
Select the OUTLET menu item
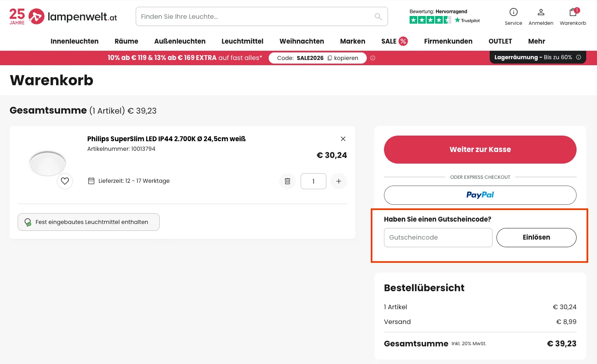point(500,41)
